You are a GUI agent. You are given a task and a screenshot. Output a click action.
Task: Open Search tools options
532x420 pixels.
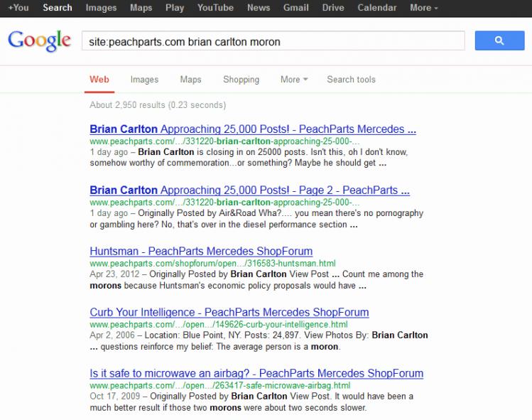351,80
